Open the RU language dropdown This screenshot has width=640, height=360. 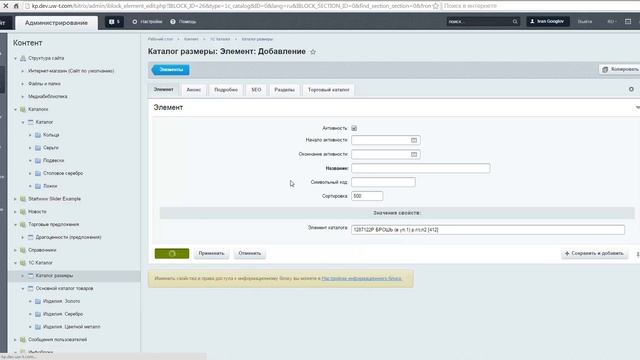point(612,22)
